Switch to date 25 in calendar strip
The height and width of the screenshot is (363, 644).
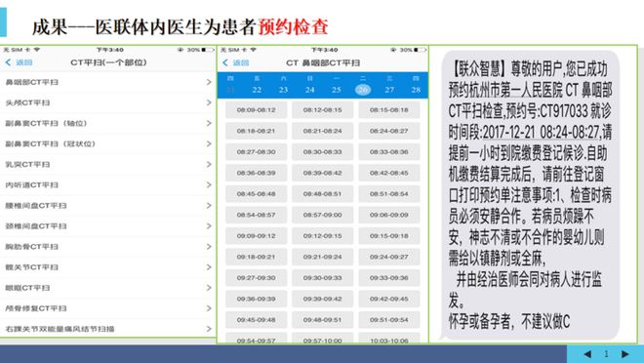click(x=337, y=90)
